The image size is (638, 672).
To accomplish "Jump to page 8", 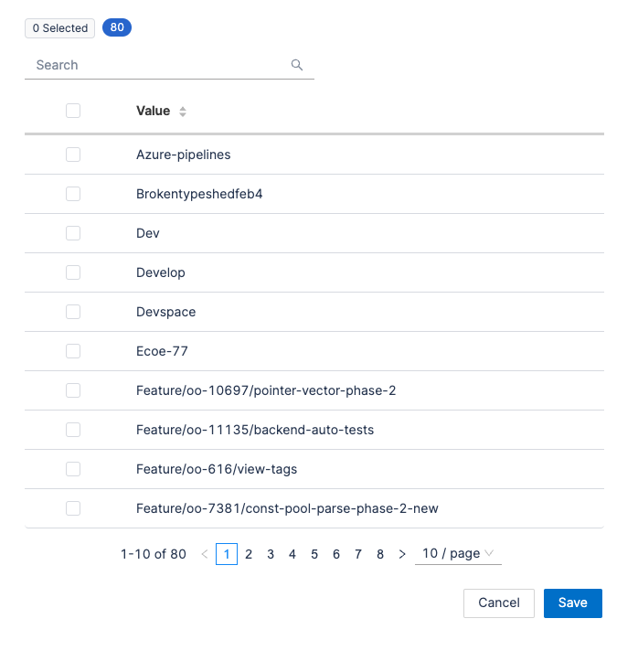I will tap(380, 554).
